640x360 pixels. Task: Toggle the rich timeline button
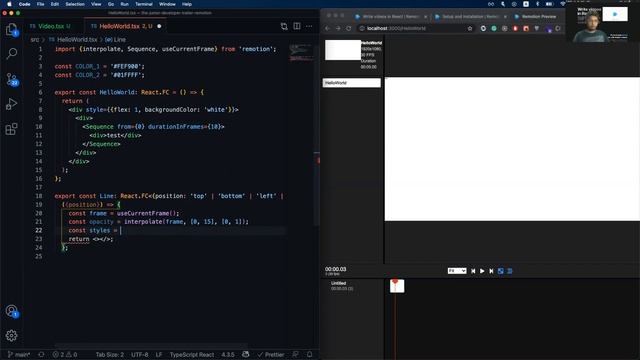pyautogui.click(x=510, y=271)
